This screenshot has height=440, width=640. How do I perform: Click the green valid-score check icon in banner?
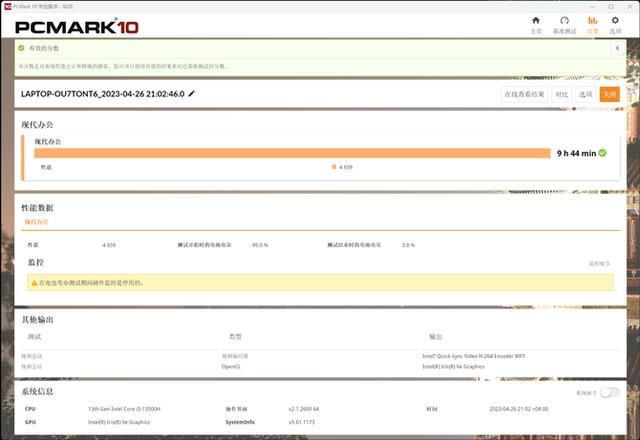21,48
